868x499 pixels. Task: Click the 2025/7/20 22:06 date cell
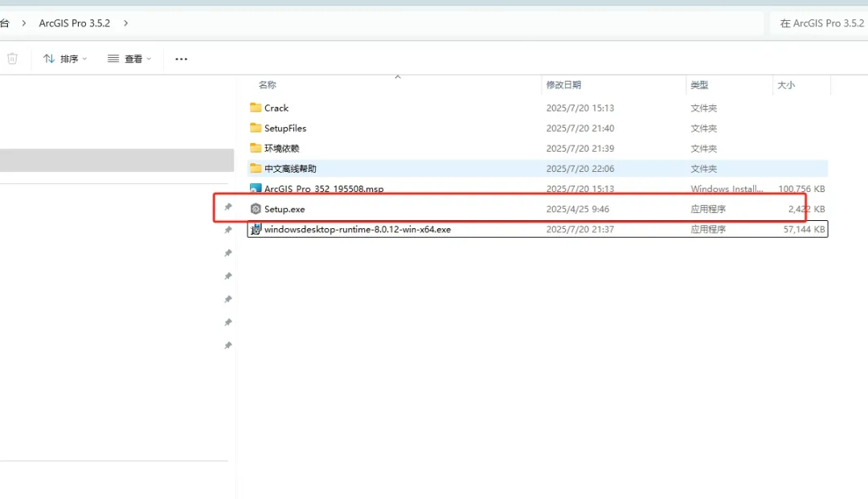pos(580,169)
